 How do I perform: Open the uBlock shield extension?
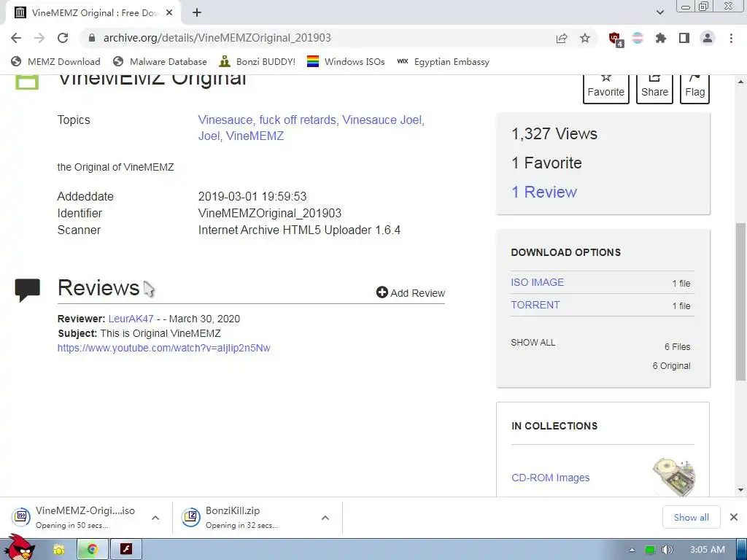click(615, 39)
